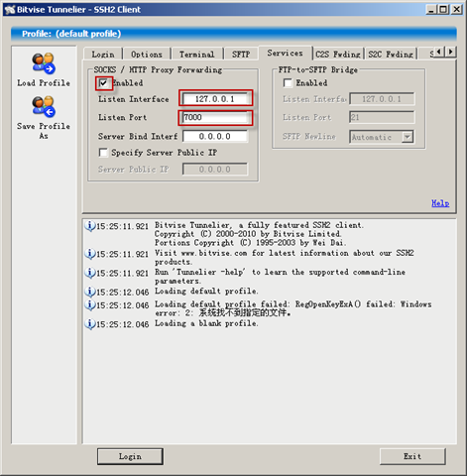Click info icon beside 'Loading default profile.' entry

[90, 292]
